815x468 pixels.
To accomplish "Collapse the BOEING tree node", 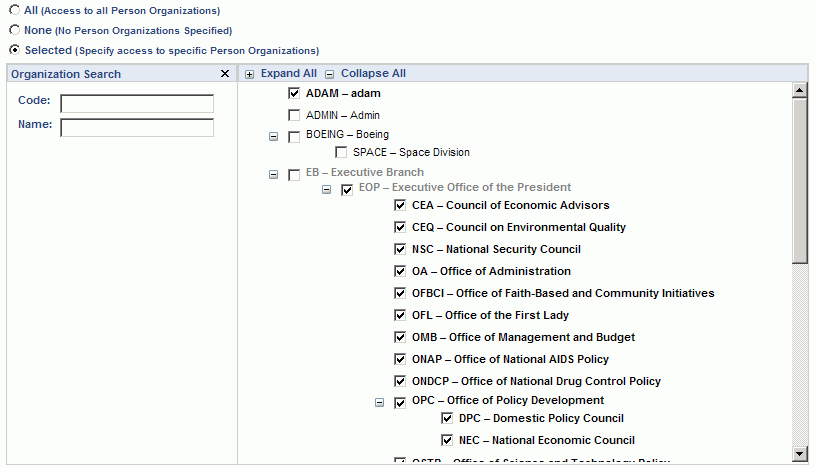I will pos(273,137).
